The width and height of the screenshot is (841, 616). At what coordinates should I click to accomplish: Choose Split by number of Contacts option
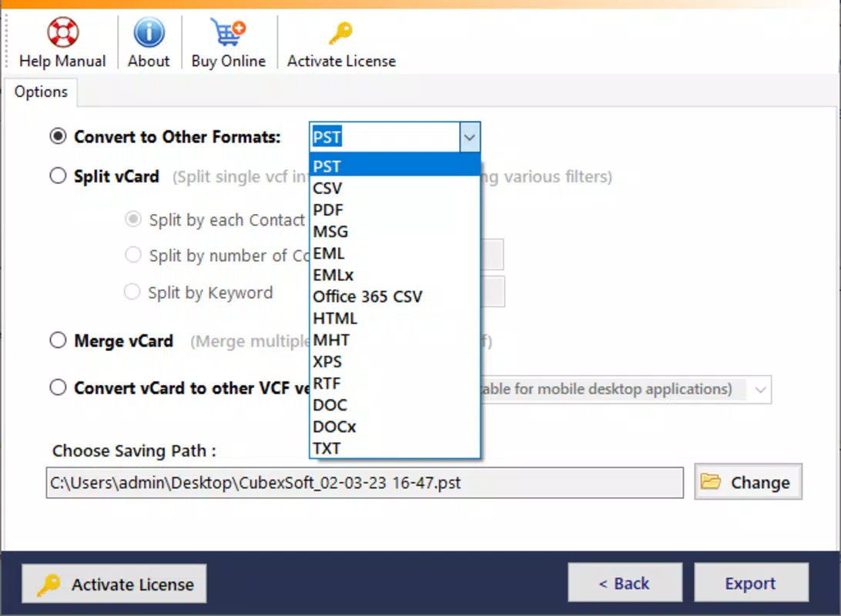(x=133, y=255)
